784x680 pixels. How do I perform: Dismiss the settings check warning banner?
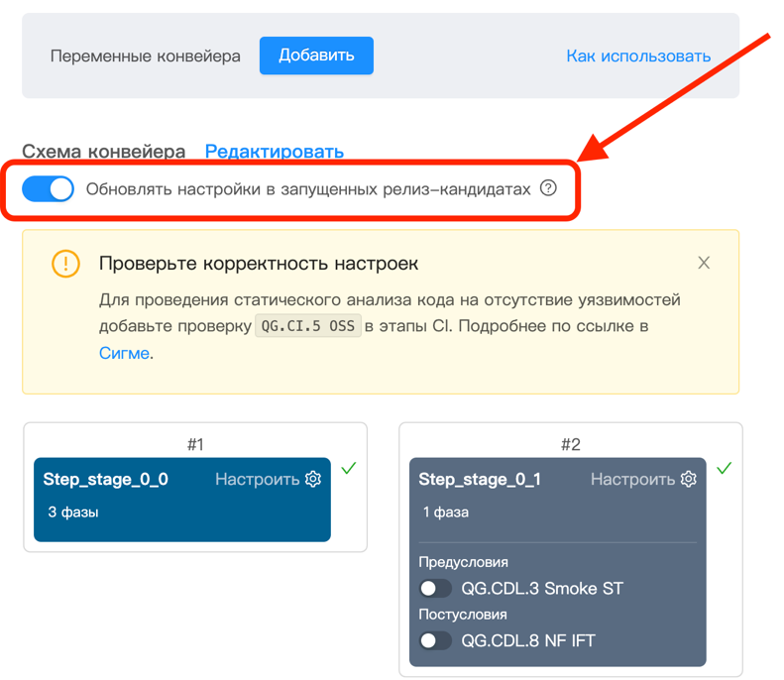click(x=704, y=263)
